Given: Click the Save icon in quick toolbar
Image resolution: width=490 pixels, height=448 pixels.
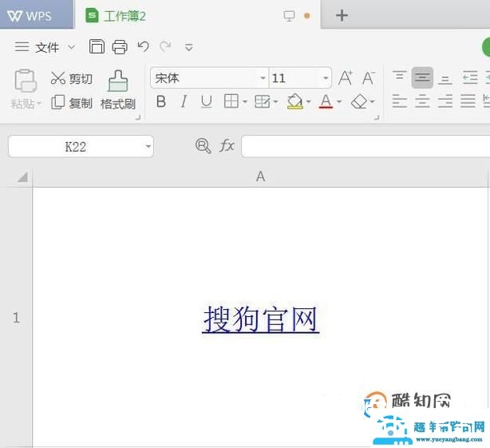Looking at the screenshot, I should pyautogui.click(x=97, y=46).
